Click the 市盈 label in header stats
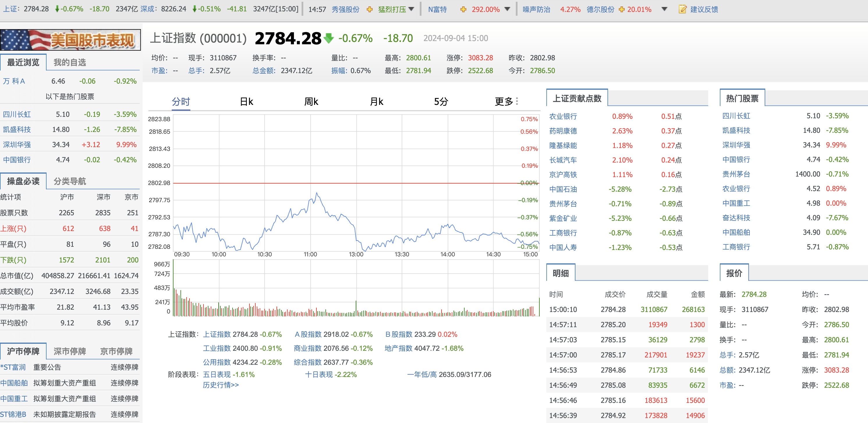This screenshot has width=868, height=423. [160, 70]
